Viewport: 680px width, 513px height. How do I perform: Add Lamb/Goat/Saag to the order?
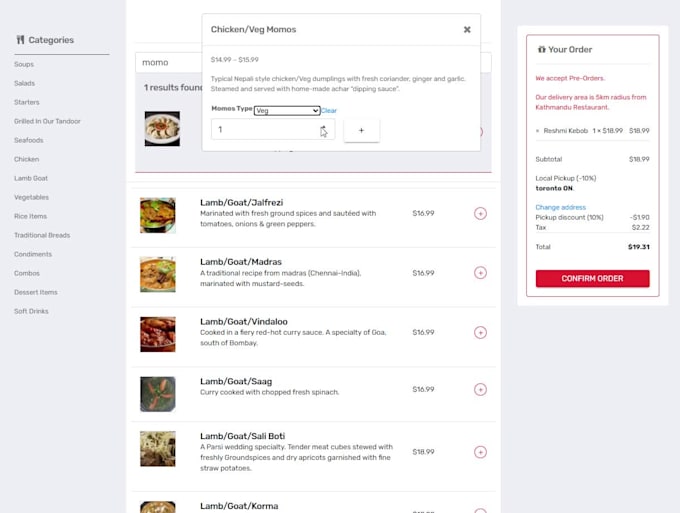[480, 389]
